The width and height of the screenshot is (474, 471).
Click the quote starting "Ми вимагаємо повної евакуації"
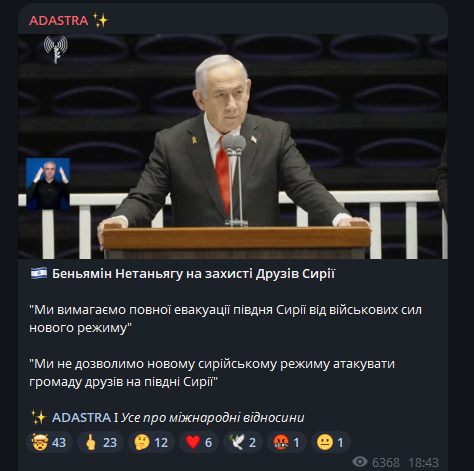pyautogui.click(x=226, y=319)
